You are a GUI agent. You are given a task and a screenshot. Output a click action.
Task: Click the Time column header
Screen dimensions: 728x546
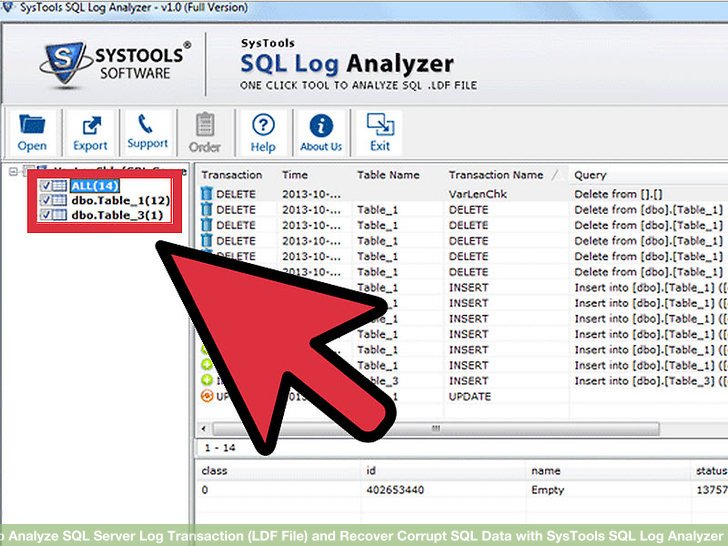coord(295,175)
